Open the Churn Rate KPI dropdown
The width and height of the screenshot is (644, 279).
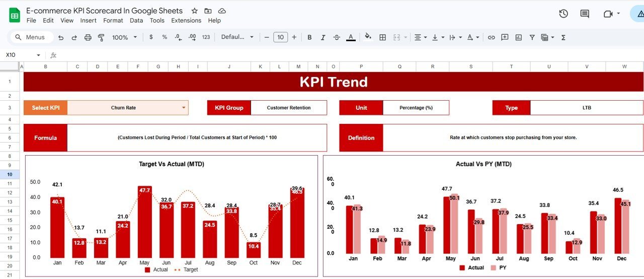tap(184, 108)
